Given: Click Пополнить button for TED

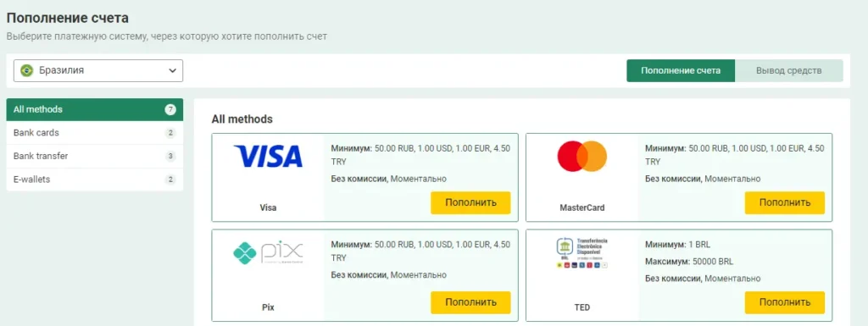Looking at the screenshot, I should (784, 303).
